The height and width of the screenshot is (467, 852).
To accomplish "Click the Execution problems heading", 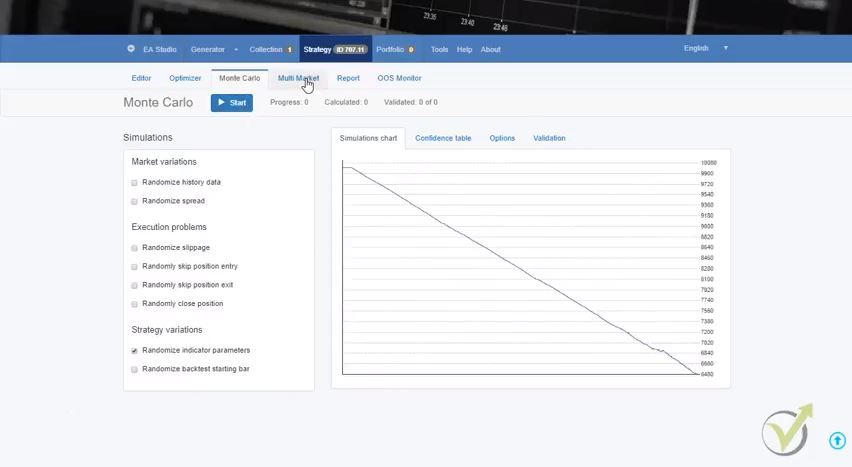I will 169,227.
